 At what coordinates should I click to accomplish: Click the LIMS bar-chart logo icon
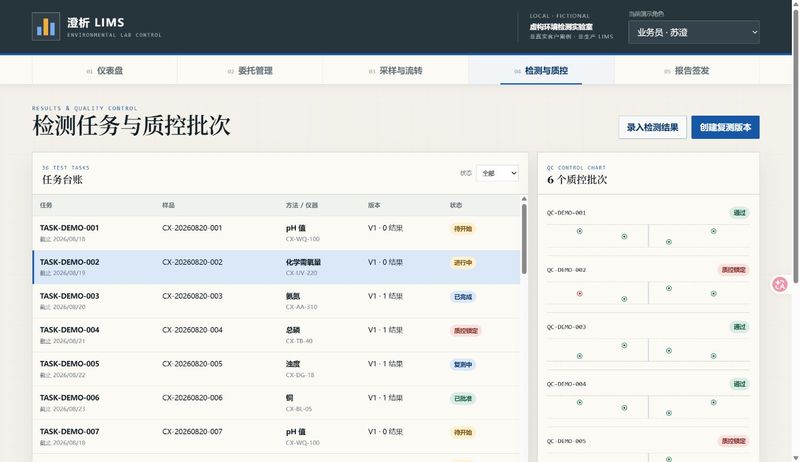click(x=46, y=27)
